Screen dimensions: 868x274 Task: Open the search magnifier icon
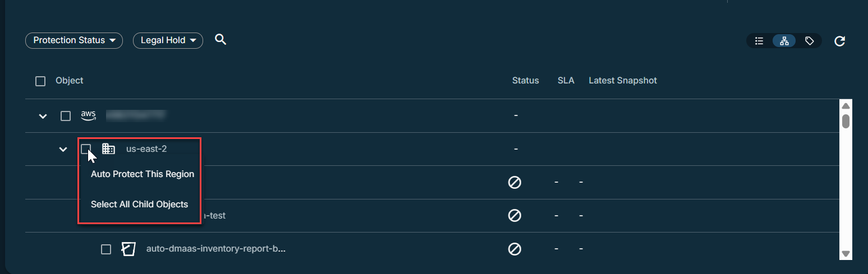click(221, 40)
